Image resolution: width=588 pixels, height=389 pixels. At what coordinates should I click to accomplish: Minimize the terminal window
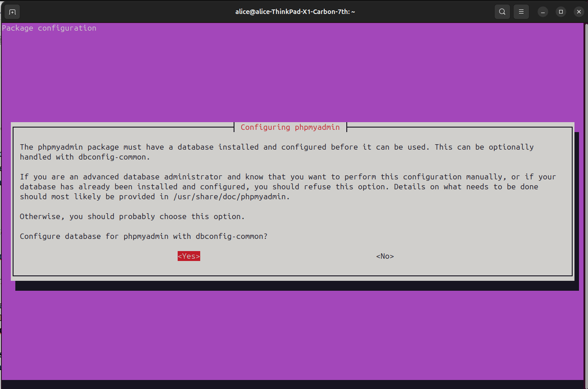[543, 12]
